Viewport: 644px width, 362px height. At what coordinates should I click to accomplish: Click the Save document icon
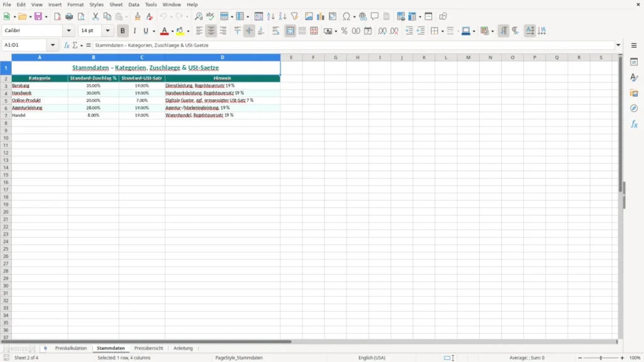(x=38, y=16)
